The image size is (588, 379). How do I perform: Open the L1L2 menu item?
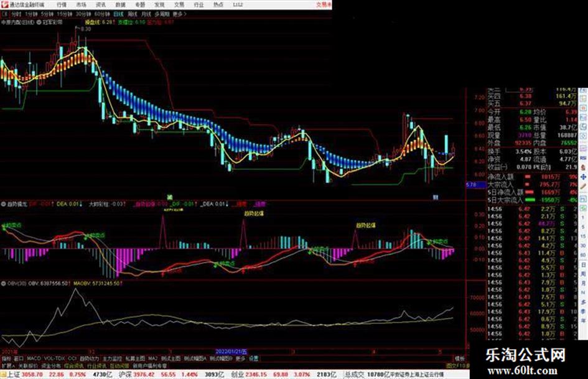click(238, 5)
